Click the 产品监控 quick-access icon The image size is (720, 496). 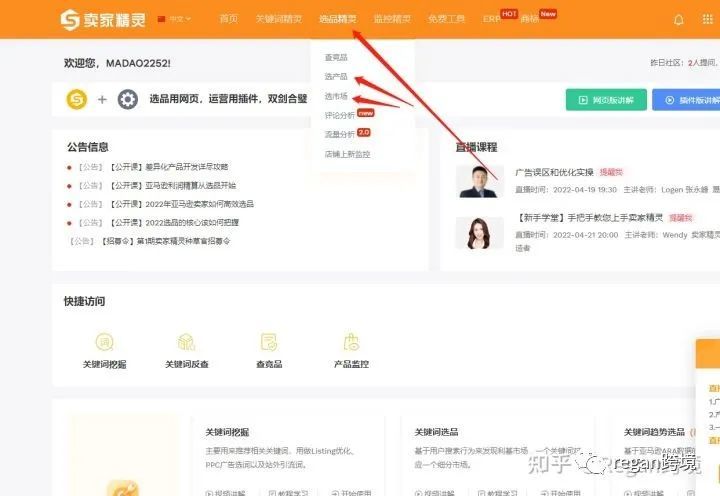[x=351, y=342]
